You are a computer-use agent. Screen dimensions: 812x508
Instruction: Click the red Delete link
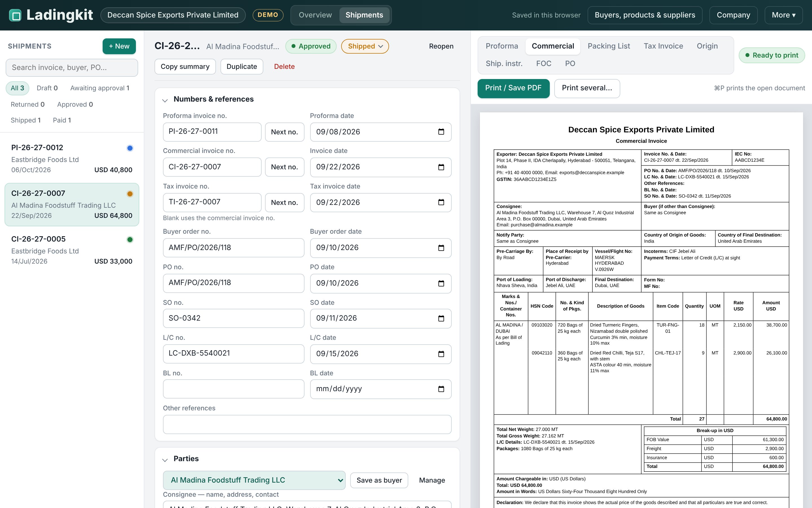click(284, 67)
